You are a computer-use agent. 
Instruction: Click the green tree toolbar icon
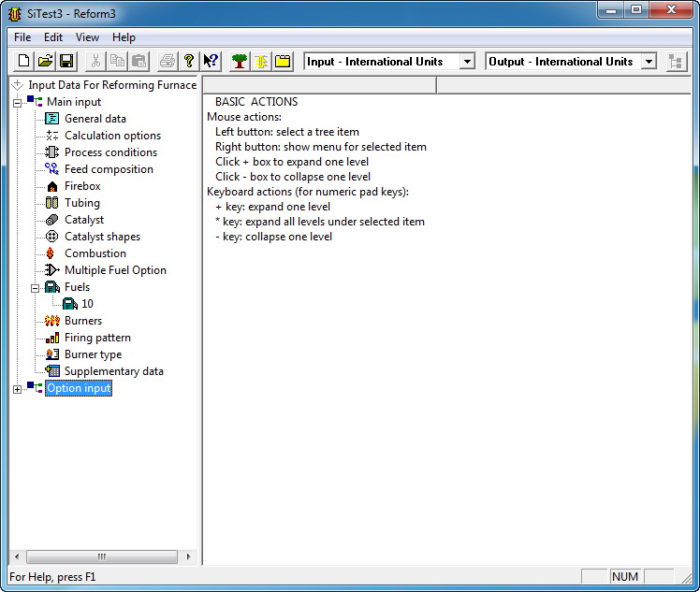point(240,61)
